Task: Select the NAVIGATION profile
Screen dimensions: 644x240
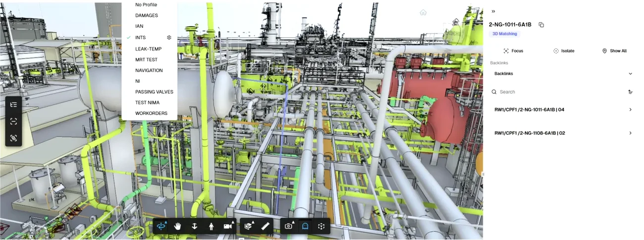Action: 149,70
